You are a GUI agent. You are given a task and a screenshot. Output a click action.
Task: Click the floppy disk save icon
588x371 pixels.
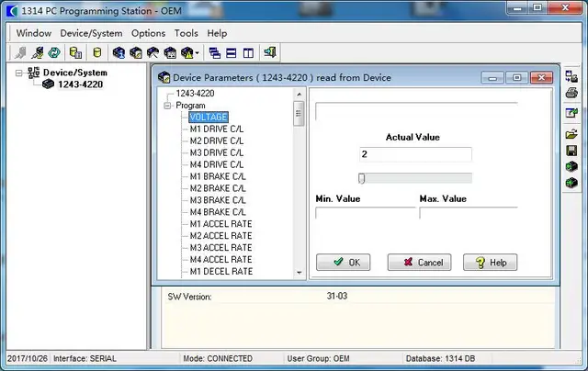click(571, 151)
